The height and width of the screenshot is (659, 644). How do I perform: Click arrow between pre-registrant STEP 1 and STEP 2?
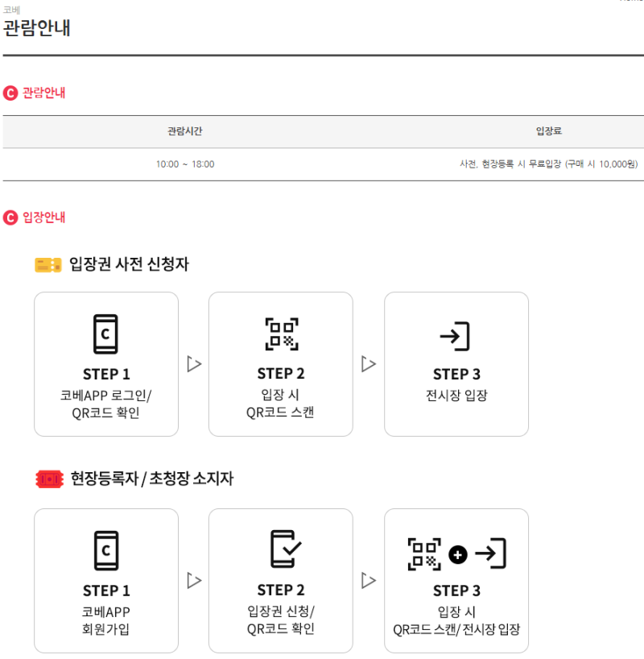(x=194, y=364)
